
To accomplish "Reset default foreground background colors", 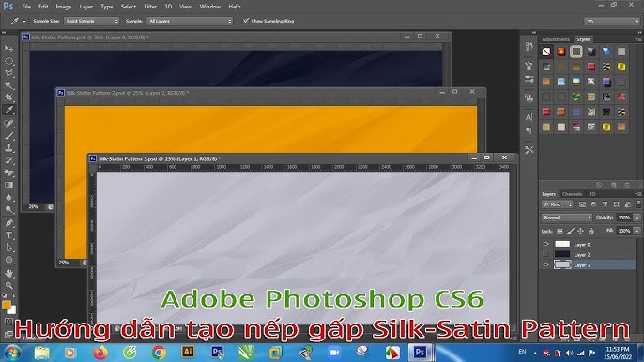I will point(4,295).
